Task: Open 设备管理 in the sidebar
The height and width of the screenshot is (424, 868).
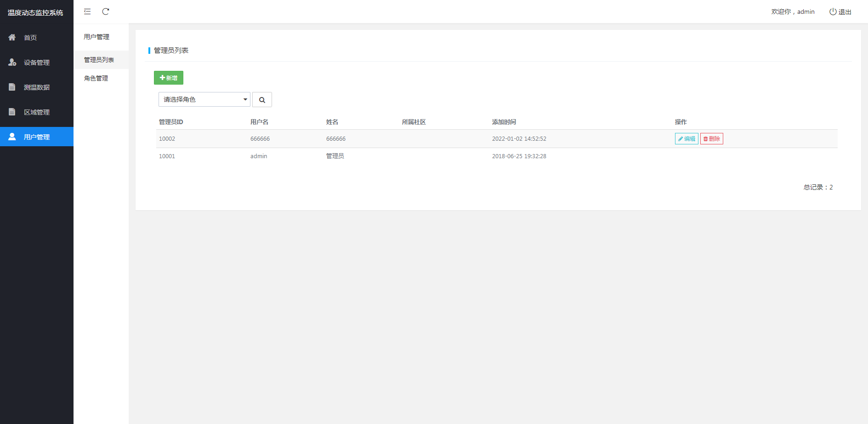Action: (x=37, y=63)
